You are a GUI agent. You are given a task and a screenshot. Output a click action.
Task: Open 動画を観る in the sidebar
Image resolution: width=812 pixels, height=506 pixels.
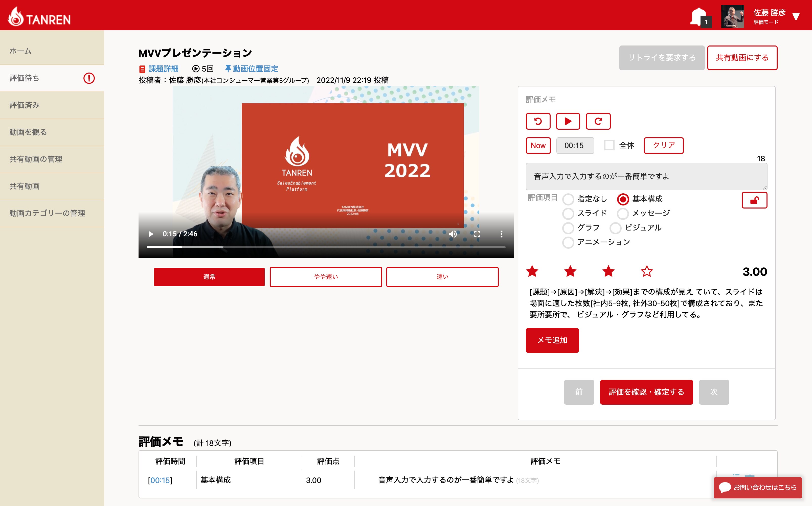coord(52,132)
